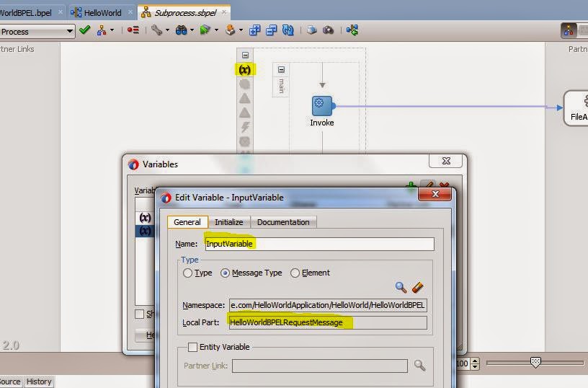Select the highlighted (x) variable row
Screen dimensions: 588x388
point(145,231)
